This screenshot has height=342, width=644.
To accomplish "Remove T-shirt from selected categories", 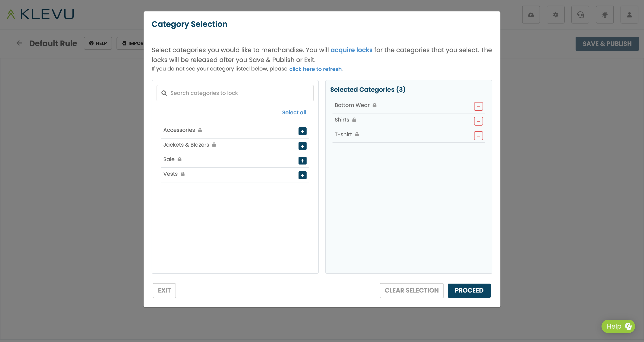I will (478, 136).
